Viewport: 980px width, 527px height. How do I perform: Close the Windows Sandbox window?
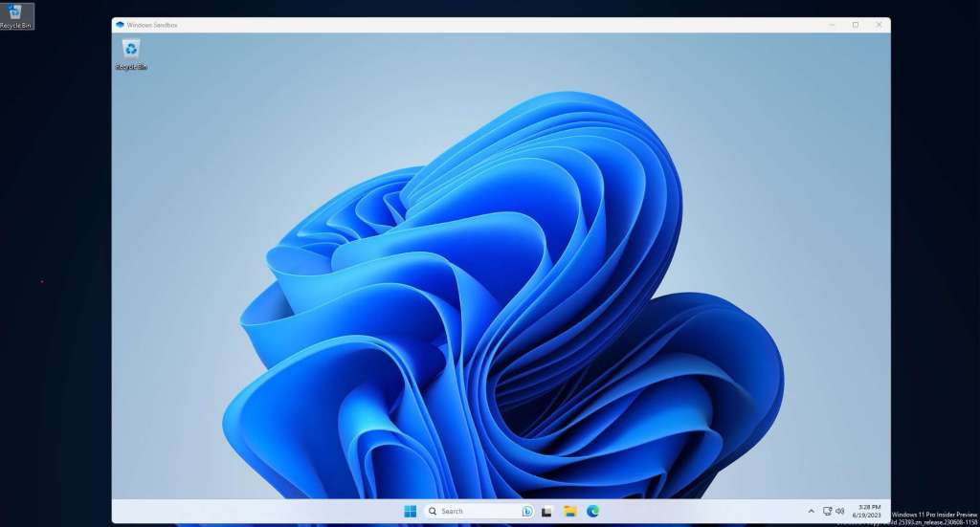click(x=879, y=25)
